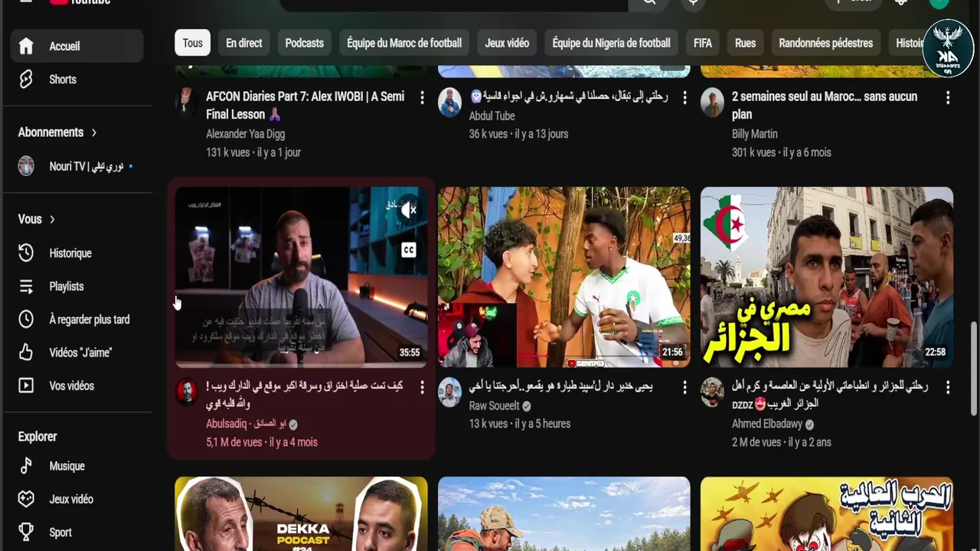
Task: Unmute the Abulsadiq video preview
Action: pos(409,210)
